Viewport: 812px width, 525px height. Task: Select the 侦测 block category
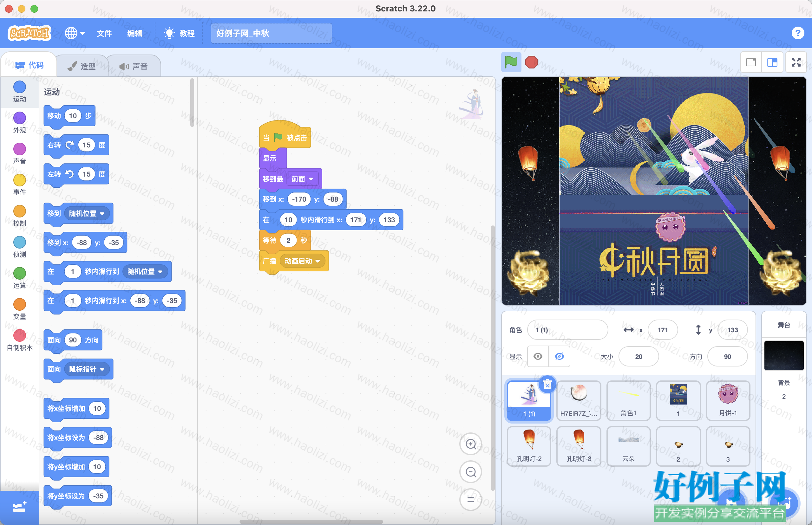19,246
